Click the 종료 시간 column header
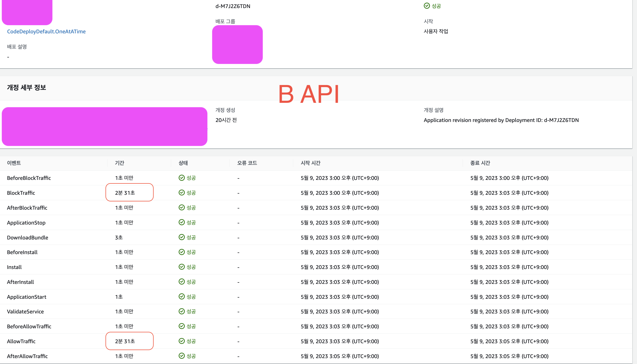 480,163
